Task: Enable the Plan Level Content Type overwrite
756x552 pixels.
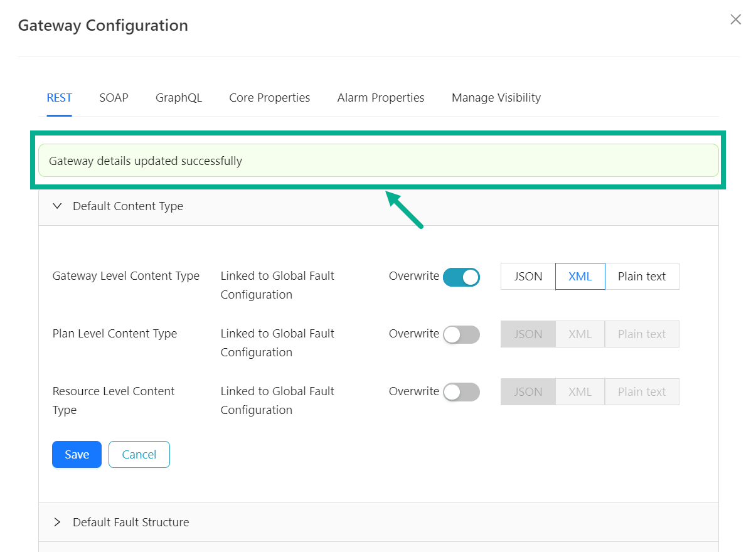Action: 461,334
